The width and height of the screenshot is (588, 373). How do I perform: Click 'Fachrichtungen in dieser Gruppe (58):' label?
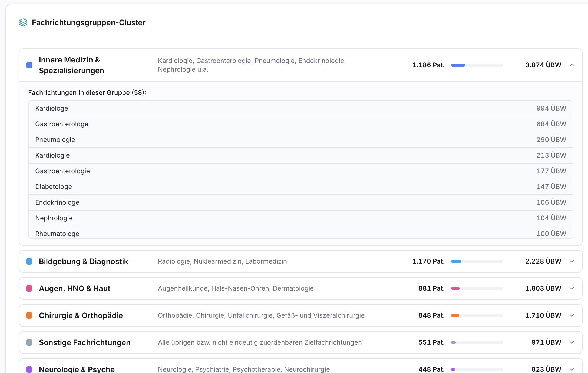tap(87, 93)
